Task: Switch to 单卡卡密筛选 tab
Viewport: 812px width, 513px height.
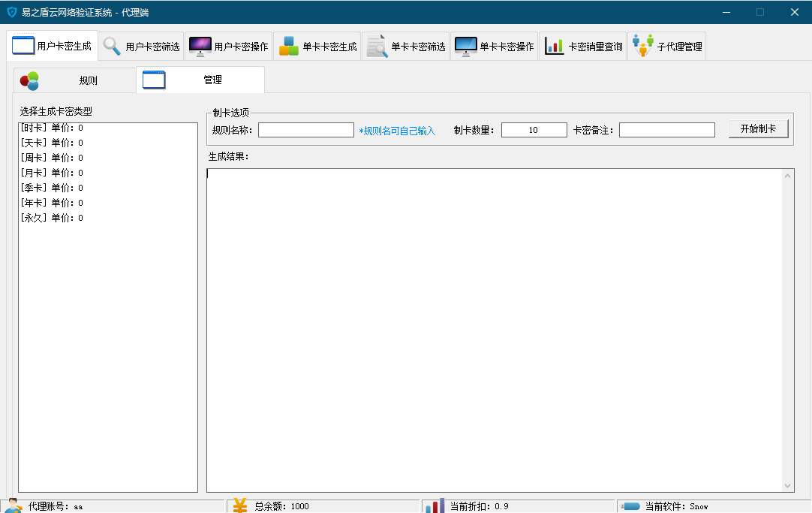Action: (405, 46)
